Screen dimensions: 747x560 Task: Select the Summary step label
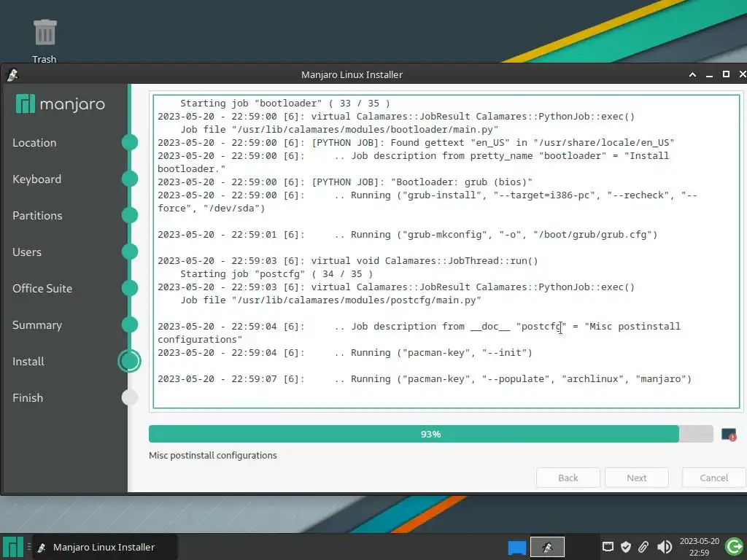(x=37, y=325)
